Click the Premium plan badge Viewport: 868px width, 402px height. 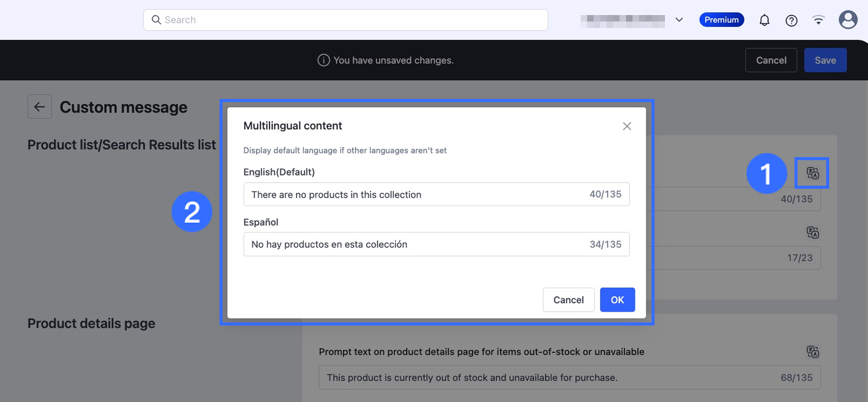tap(721, 20)
